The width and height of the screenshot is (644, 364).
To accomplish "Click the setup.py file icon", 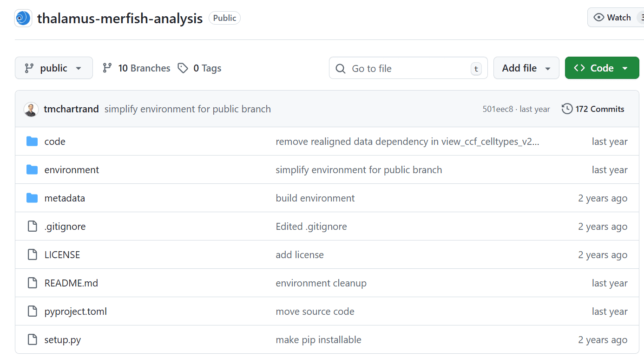I will pos(32,340).
